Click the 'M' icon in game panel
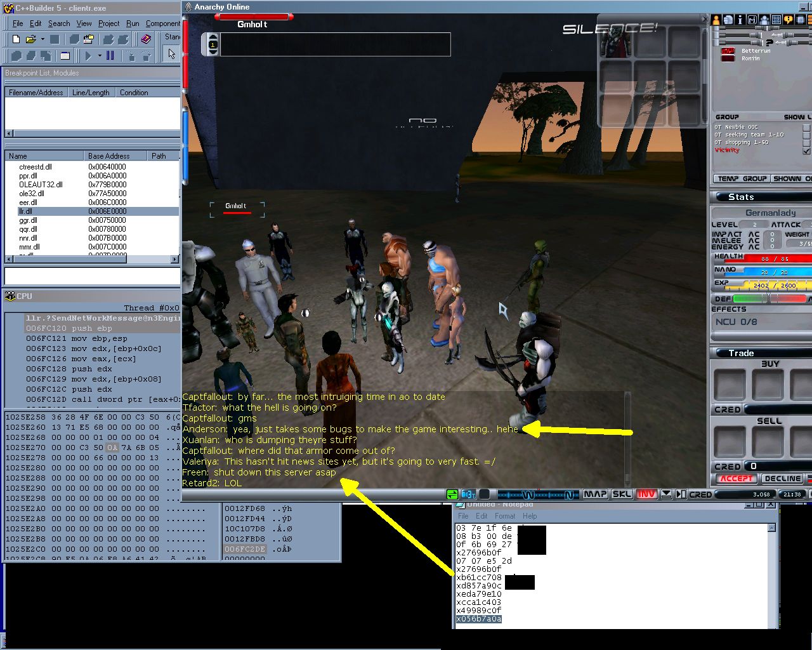 pyautogui.click(x=752, y=20)
